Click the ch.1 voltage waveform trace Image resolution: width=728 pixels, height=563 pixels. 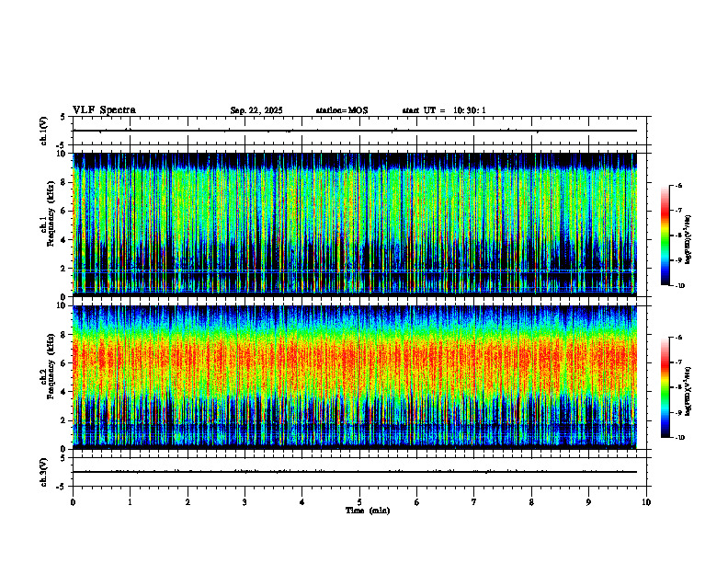(x=354, y=131)
